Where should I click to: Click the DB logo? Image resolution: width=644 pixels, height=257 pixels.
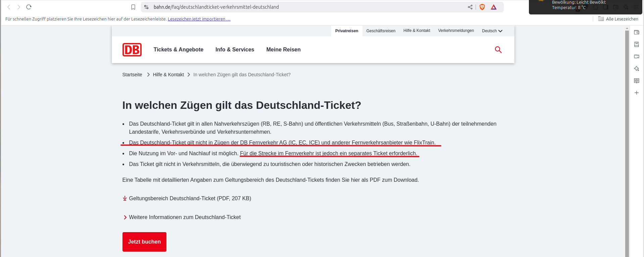(x=132, y=50)
